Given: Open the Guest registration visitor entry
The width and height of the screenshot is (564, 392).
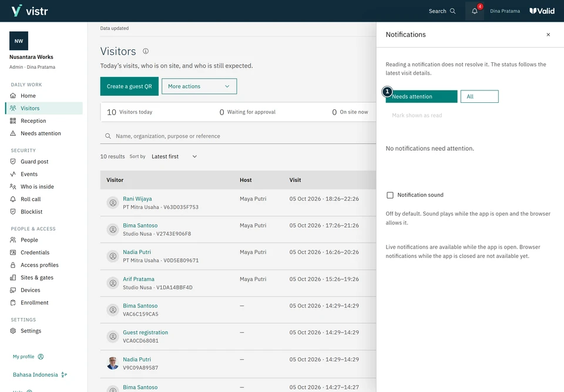Looking at the screenshot, I should [145, 332].
